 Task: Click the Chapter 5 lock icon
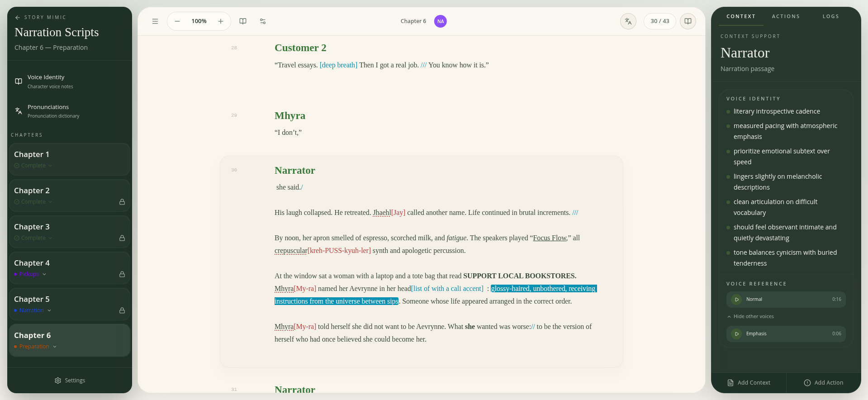point(122,310)
